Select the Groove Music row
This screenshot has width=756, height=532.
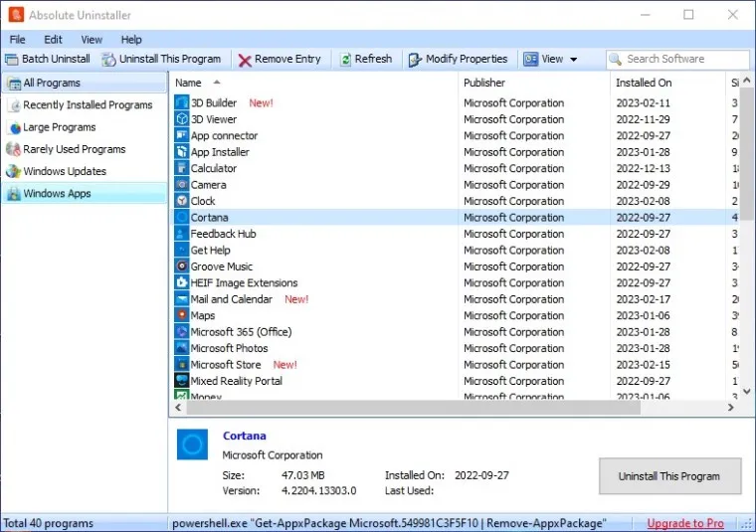[222, 266]
